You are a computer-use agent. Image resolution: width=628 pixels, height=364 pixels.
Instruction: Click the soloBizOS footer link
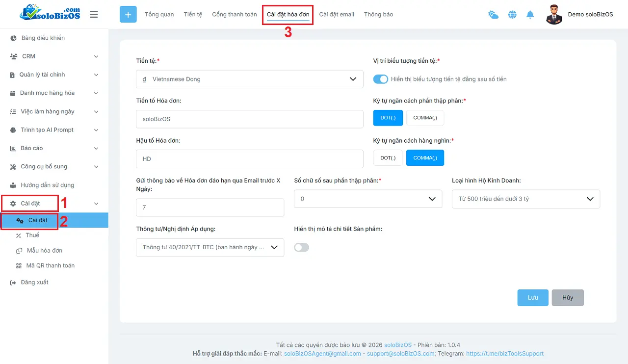(x=398, y=345)
